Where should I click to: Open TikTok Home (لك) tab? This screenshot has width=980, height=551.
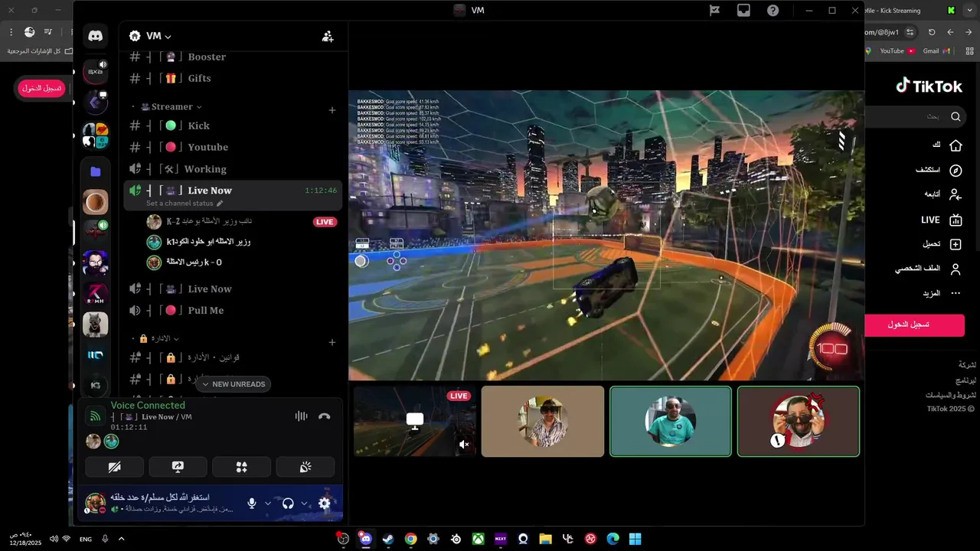(x=947, y=145)
